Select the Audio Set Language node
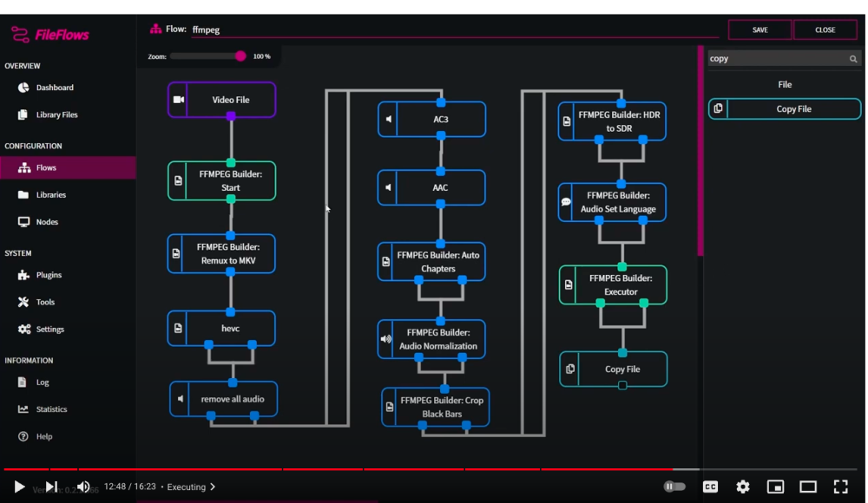This screenshot has width=868, height=503. [x=612, y=202]
